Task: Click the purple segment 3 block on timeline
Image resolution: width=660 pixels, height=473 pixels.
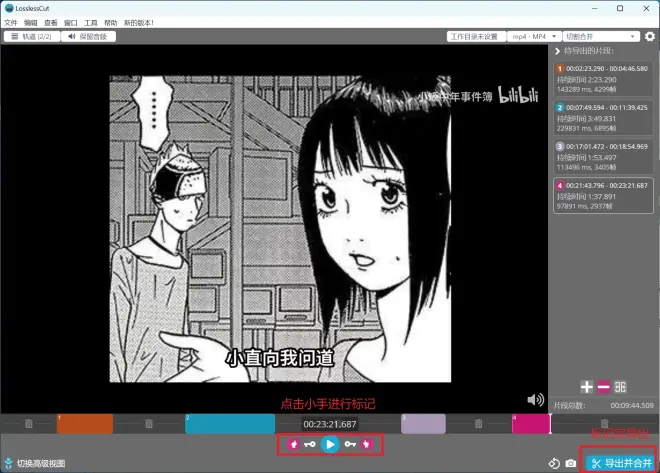Action: (423, 423)
